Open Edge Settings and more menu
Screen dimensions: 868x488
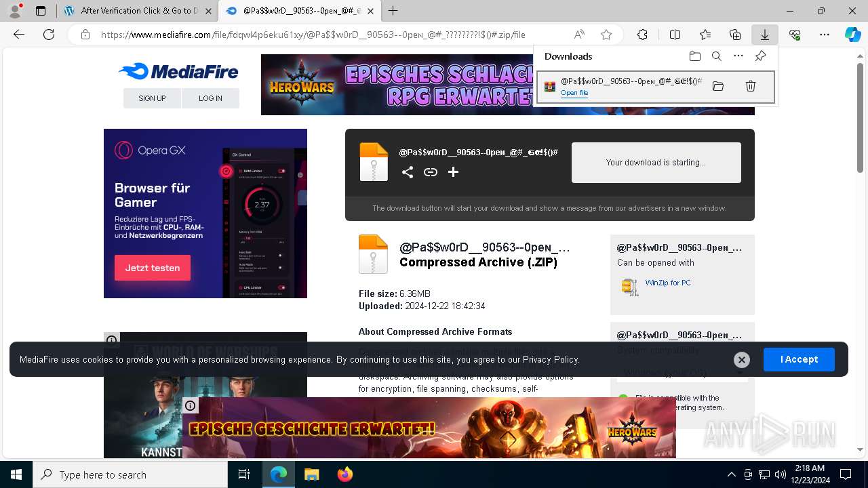[825, 35]
